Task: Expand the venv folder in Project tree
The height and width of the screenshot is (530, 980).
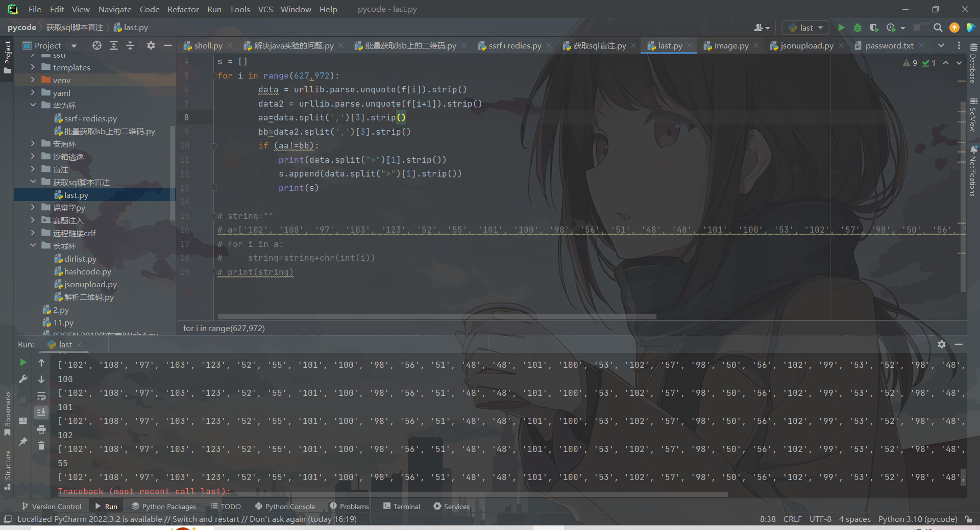Action: click(34, 80)
